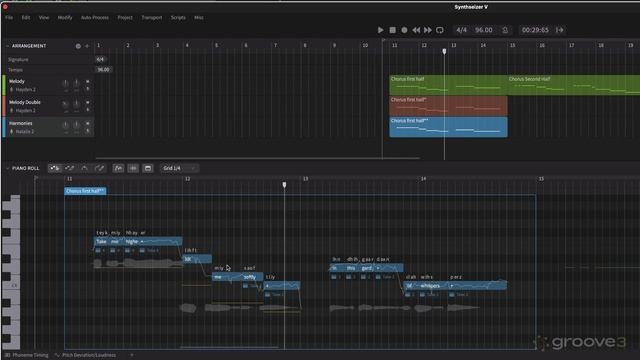This screenshot has height=360, width=640.
Task: Toggle loop playback icon in transport
Action: click(440, 30)
